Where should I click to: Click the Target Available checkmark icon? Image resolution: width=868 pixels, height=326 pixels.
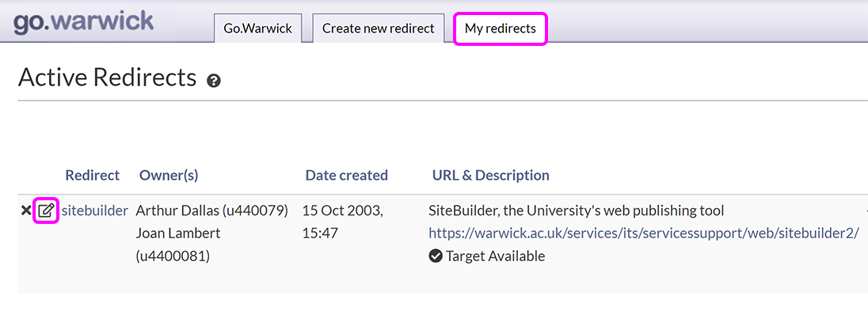coord(435,256)
